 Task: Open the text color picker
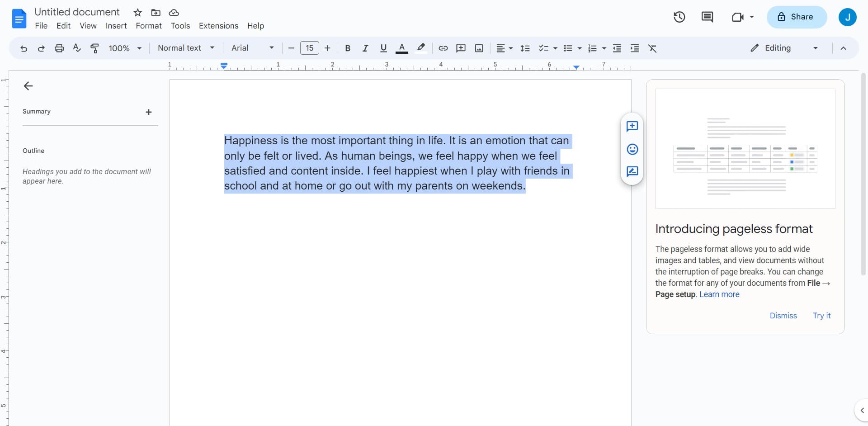[x=402, y=48]
